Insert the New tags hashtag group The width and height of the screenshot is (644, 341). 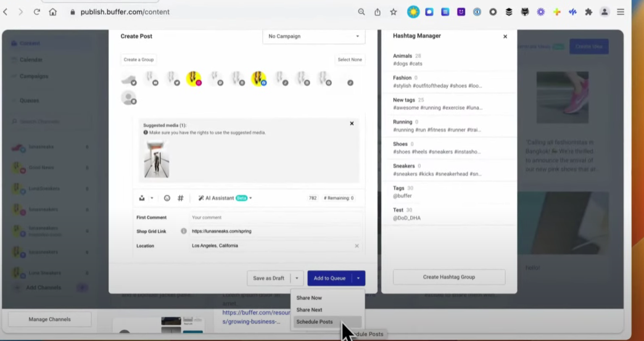(449, 104)
